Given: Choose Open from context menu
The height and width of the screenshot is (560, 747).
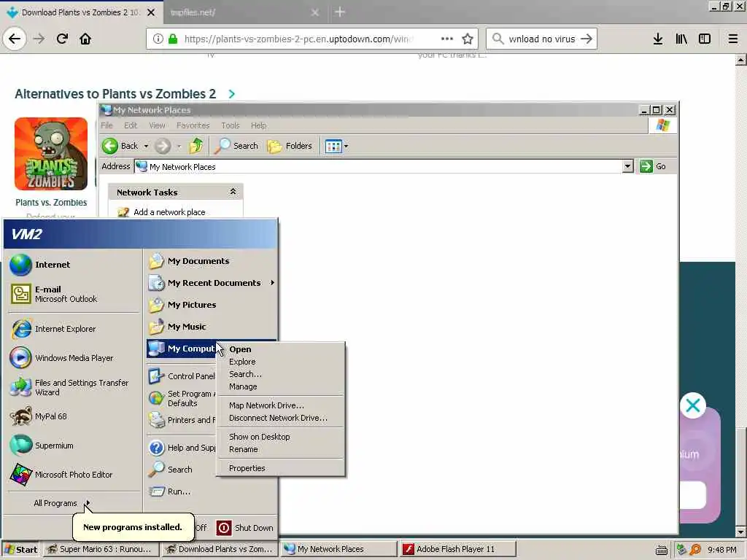Looking at the screenshot, I should click(x=281, y=349).
